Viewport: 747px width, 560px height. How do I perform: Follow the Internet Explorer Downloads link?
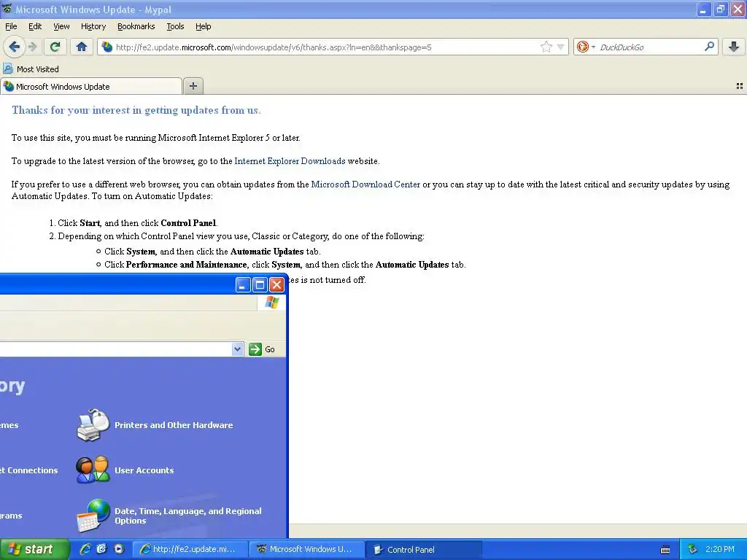(x=290, y=161)
